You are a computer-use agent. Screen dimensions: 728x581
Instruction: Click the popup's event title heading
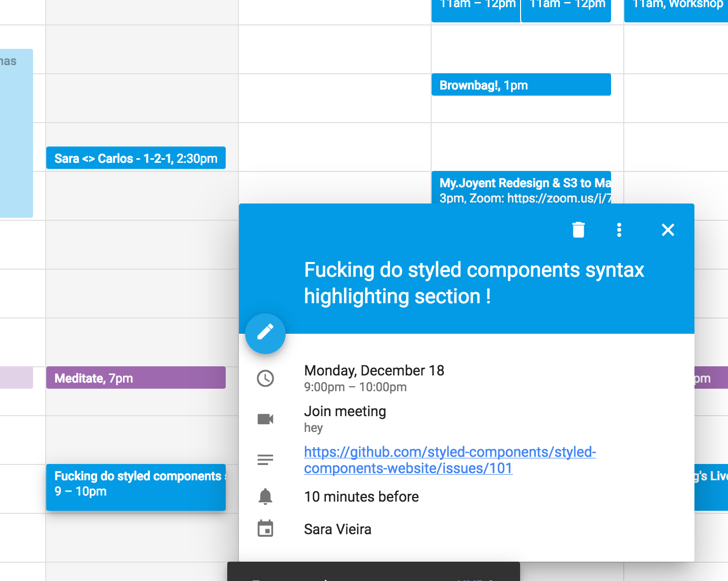tap(474, 283)
